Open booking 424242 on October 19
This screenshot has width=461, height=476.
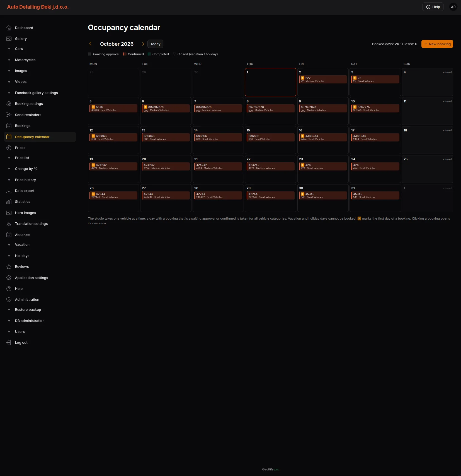point(113,167)
